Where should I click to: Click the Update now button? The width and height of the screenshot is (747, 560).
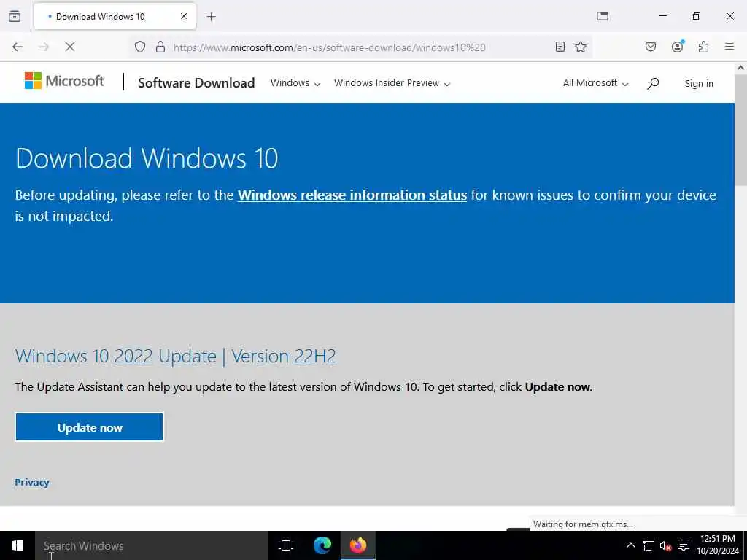(90, 427)
